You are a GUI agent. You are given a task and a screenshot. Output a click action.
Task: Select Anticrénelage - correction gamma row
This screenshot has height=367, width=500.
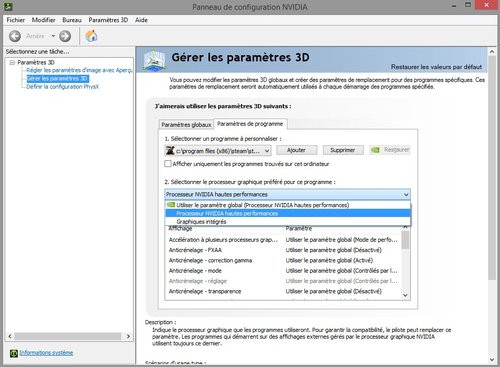point(283,260)
